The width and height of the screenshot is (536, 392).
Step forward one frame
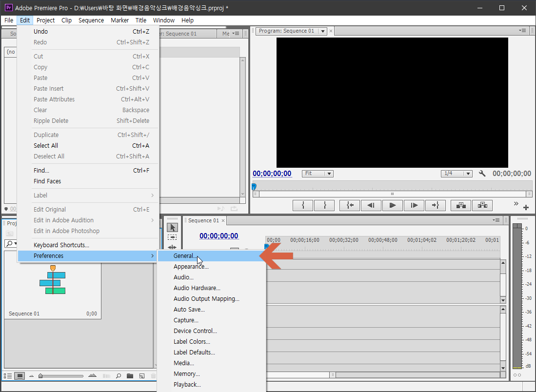click(414, 205)
